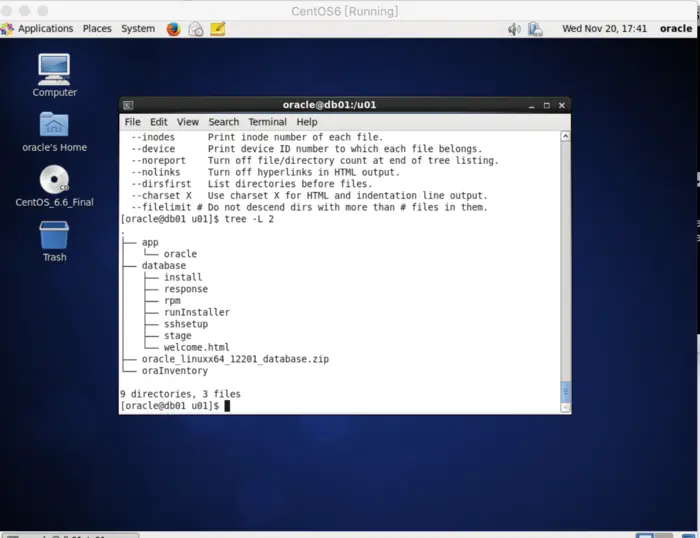Screen dimensions: 700x538
Task: Open the System menu
Action: pos(138,29)
